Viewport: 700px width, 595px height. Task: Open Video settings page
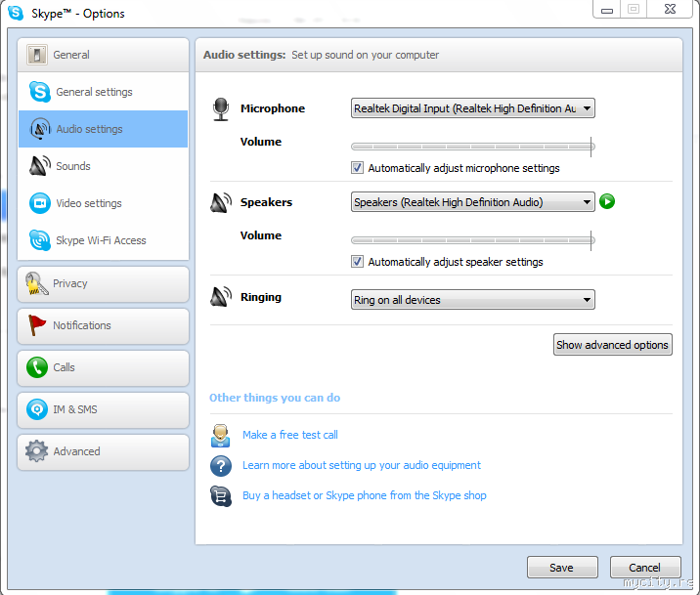tap(103, 203)
